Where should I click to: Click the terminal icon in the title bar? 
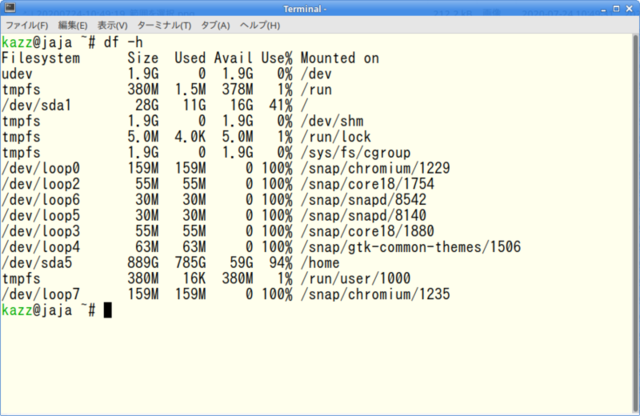(9, 8)
